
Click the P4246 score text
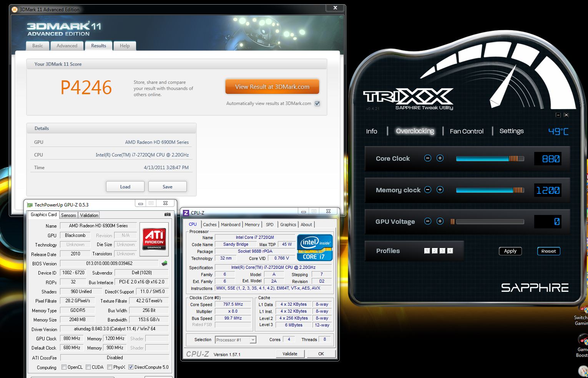pyautogui.click(x=86, y=88)
